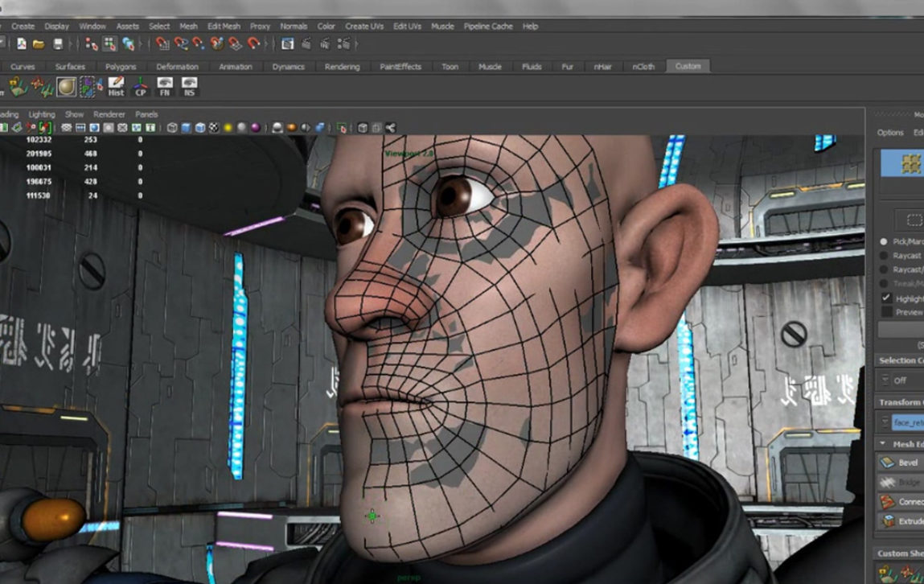Switch to the Polygons shelf tab
Screen dimensions: 924x584
click(121, 67)
